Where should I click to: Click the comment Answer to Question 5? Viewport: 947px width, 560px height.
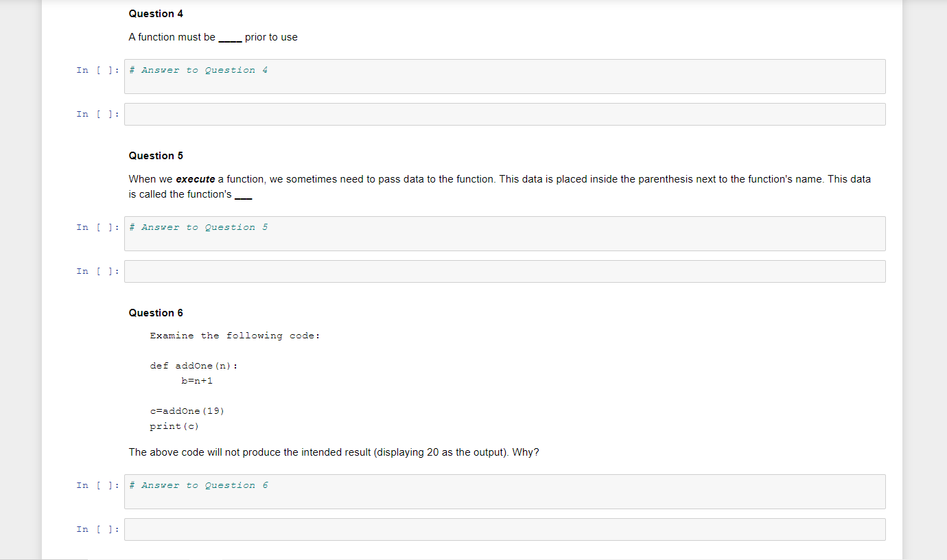[199, 226]
